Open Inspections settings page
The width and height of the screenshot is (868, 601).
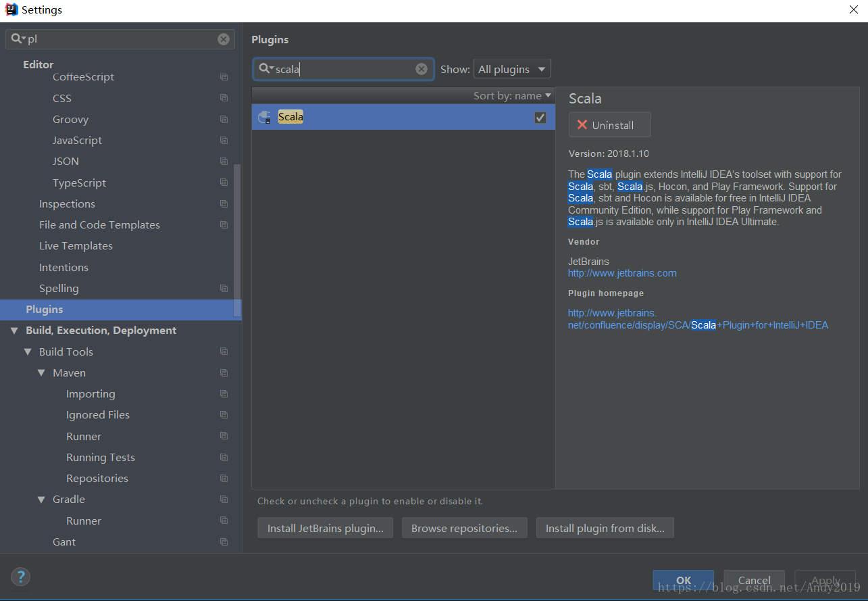click(x=67, y=204)
